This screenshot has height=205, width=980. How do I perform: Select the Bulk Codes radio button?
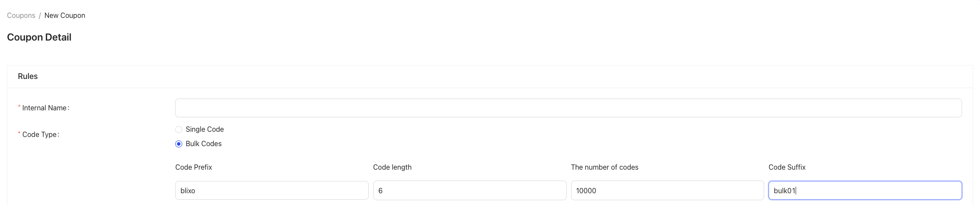(x=179, y=144)
